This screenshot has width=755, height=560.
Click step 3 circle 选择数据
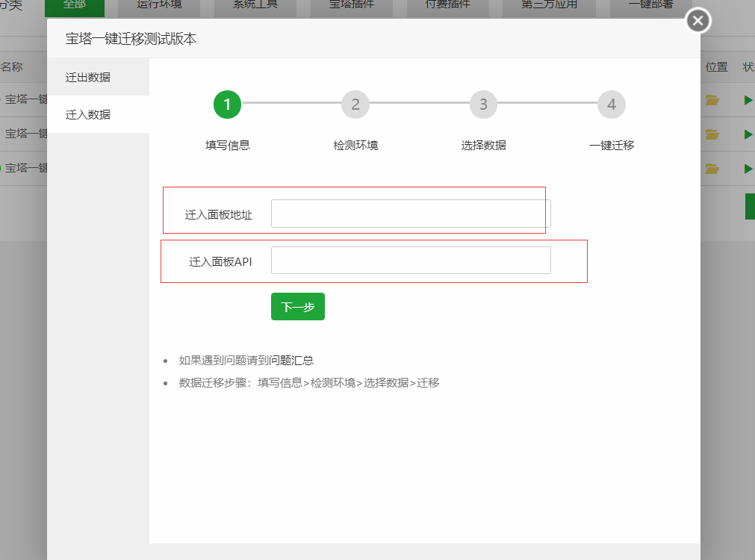point(483,105)
